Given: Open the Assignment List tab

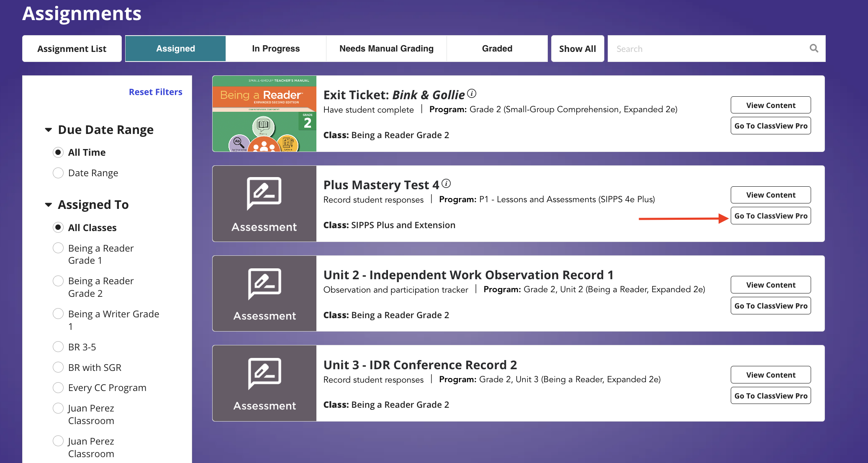Looking at the screenshot, I should (72, 49).
